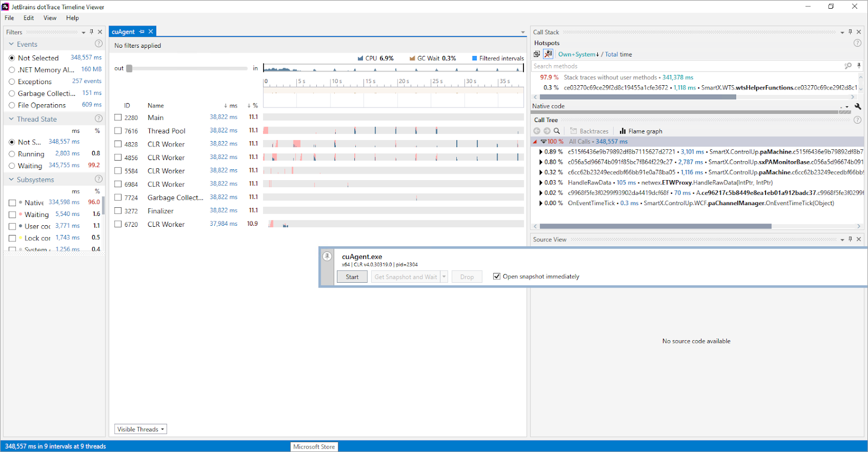This screenshot has height=452, width=868.
Task: Open the File menu
Action: point(9,18)
